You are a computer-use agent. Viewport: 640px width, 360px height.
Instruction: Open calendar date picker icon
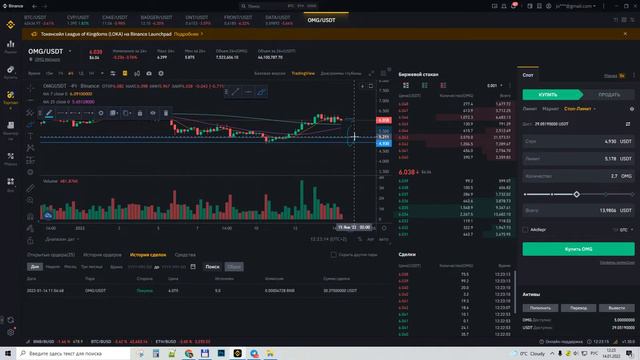193,267
